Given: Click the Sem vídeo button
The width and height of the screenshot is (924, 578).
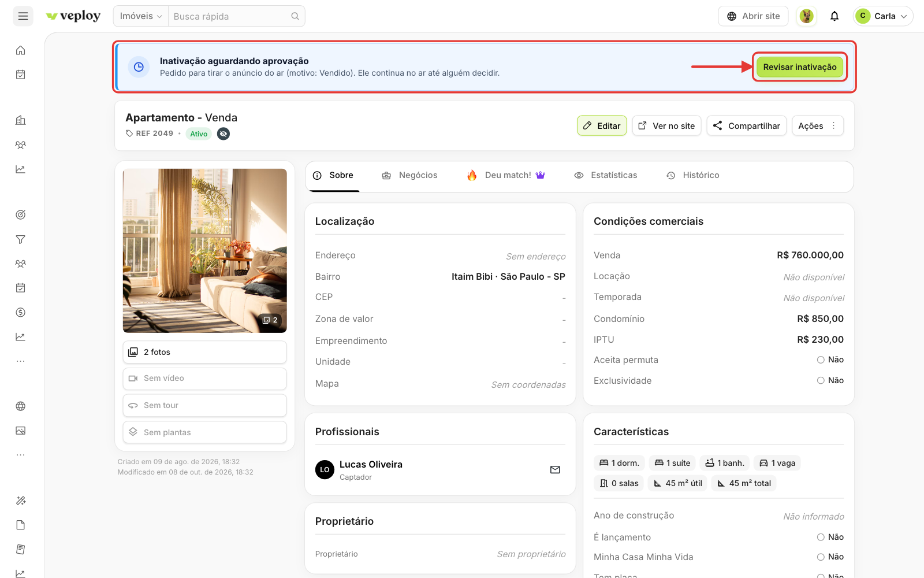Looking at the screenshot, I should point(205,379).
